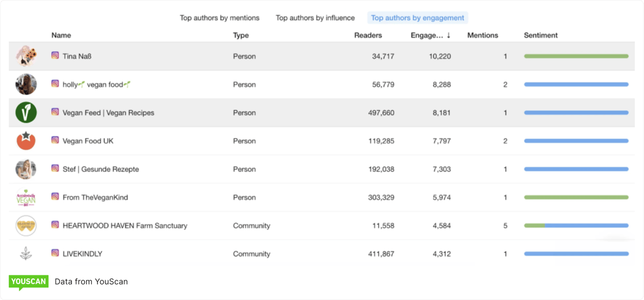Image resolution: width=644 pixels, height=300 pixels.
Task: Open holly vegan food author name
Action: pos(97,85)
